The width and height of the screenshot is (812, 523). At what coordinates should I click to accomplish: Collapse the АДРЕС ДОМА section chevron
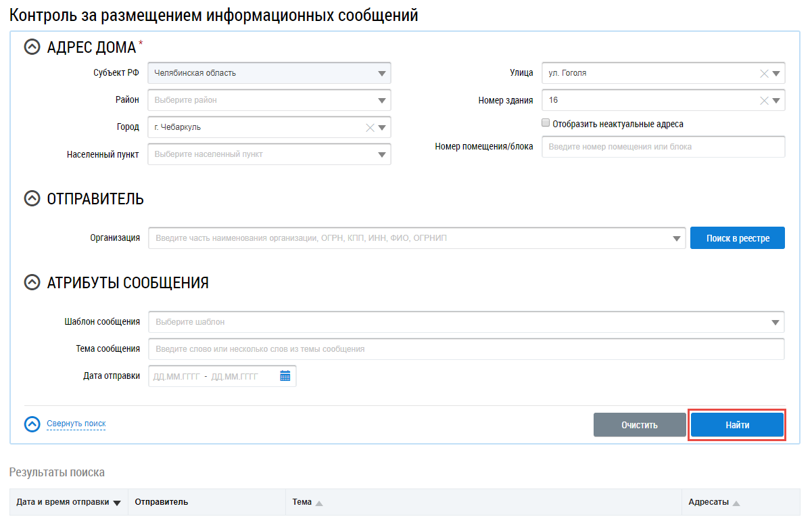pos(32,47)
